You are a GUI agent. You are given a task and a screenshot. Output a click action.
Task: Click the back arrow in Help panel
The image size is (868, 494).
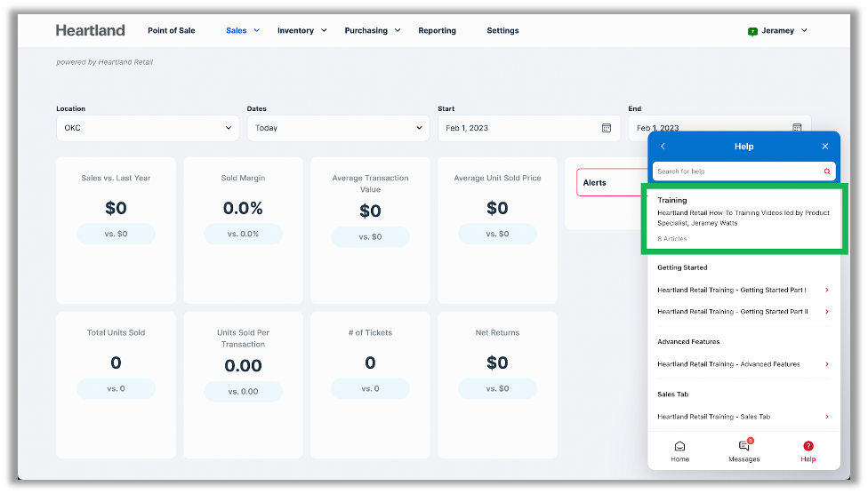click(x=663, y=147)
